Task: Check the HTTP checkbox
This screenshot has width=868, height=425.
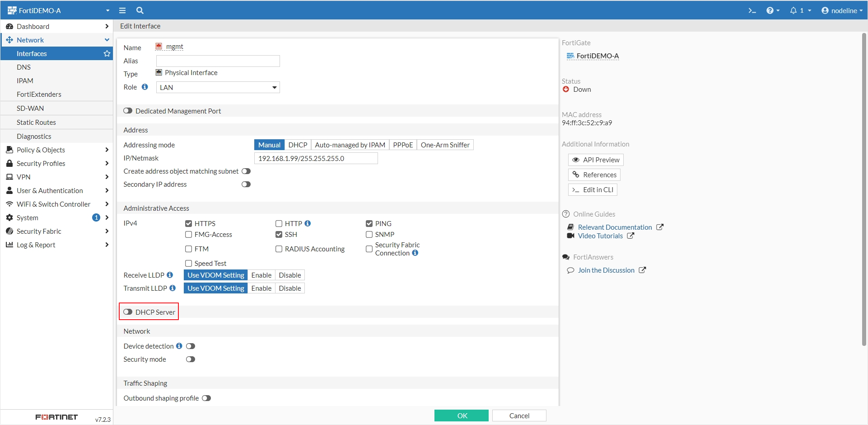Action: (279, 224)
